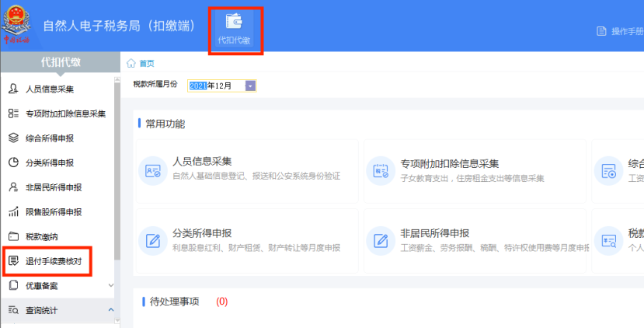Click 优惠备案 sidebar document icon
This screenshot has height=328, width=644.
coord(13,286)
